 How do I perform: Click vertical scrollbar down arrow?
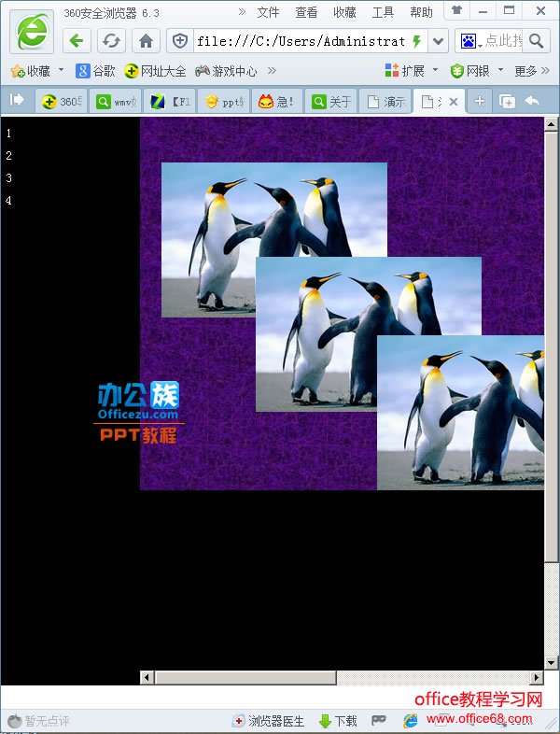(551, 663)
